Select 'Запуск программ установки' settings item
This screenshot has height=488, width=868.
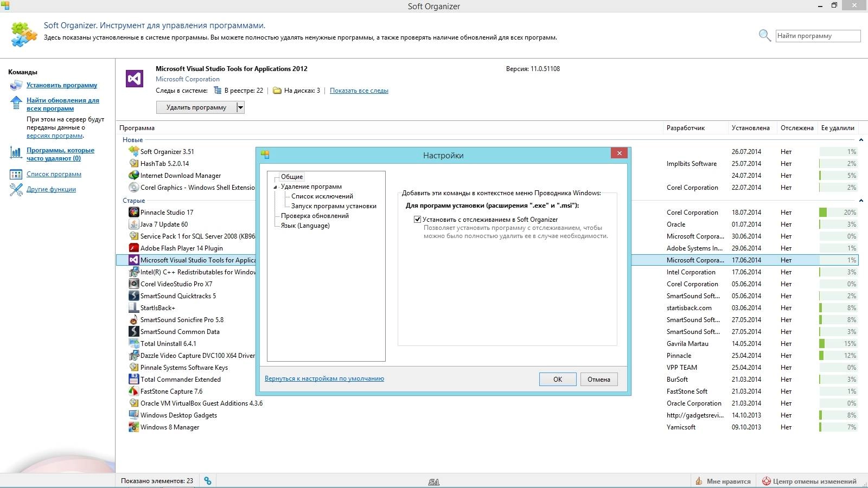334,206
